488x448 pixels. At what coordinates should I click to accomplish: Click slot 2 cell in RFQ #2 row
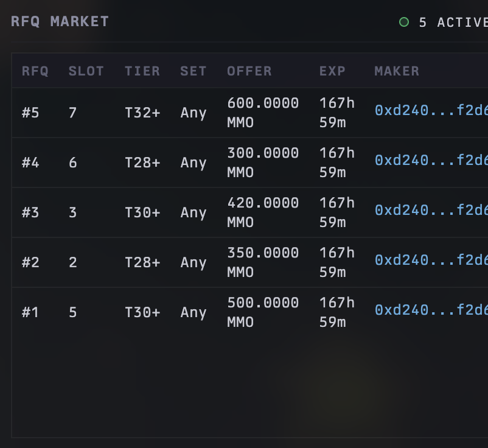click(x=73, y=262)
